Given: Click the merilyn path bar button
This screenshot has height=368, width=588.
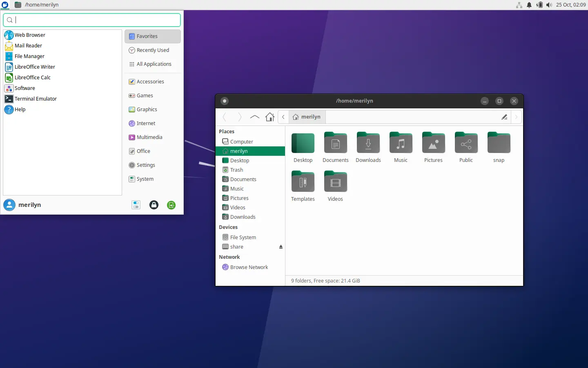Looking at the screenshot, I should pyautogui.click(x=307, y=117).
